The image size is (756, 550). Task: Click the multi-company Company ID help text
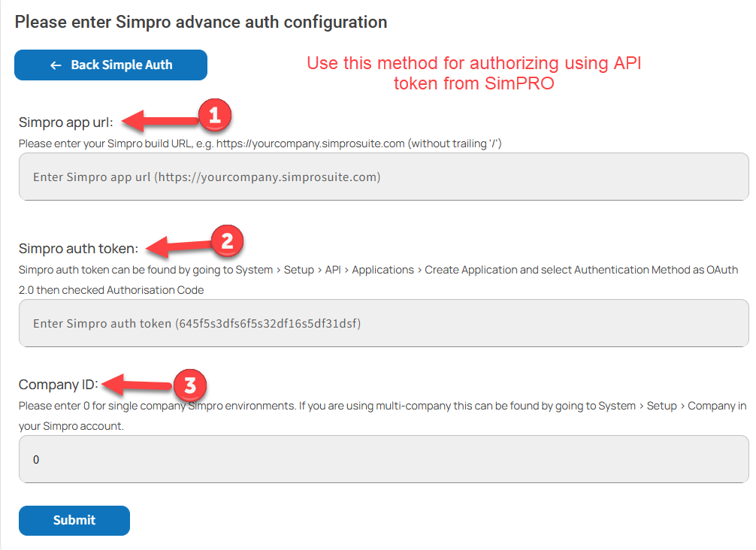click(382, 415)
